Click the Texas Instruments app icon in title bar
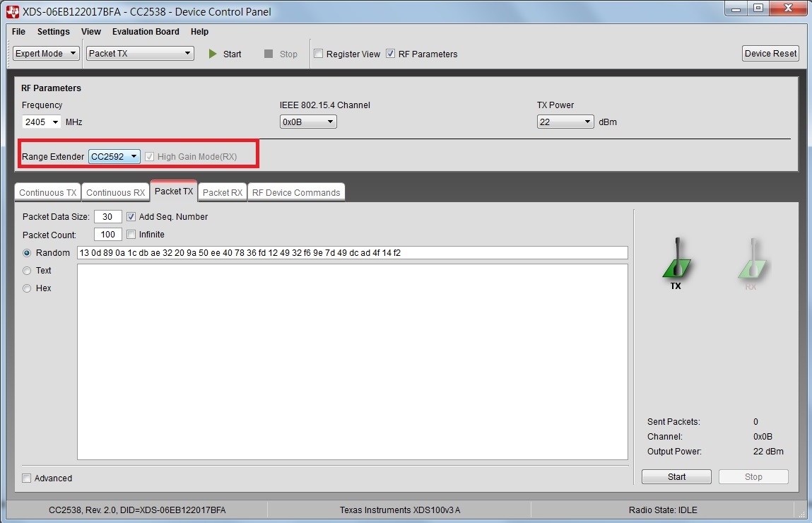 coord(13,11)
